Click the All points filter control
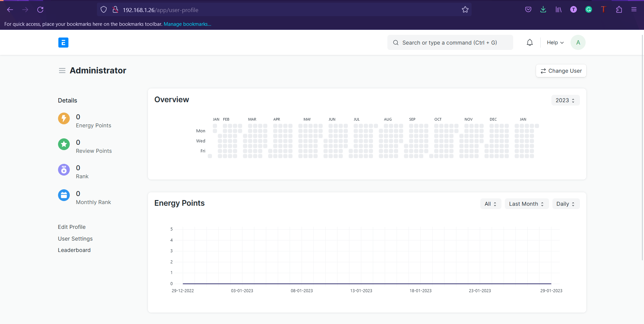 coord(490,204)
